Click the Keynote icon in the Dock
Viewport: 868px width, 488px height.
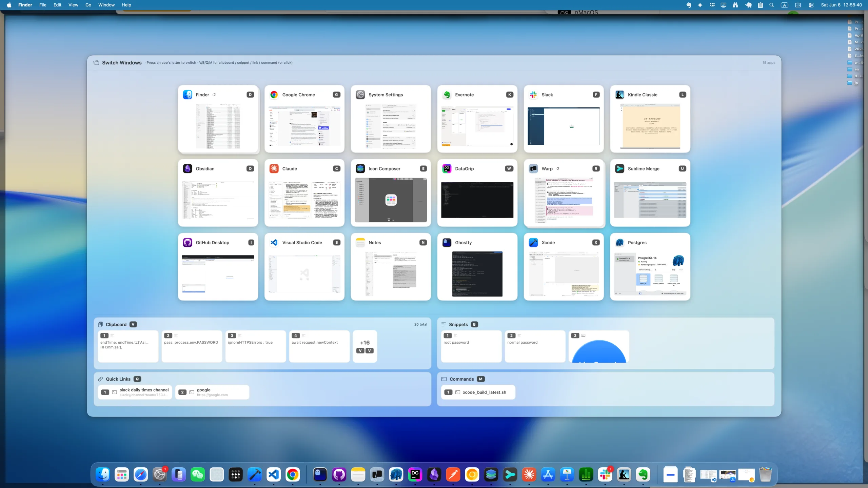pyautogui.click(x=567, y=474)
